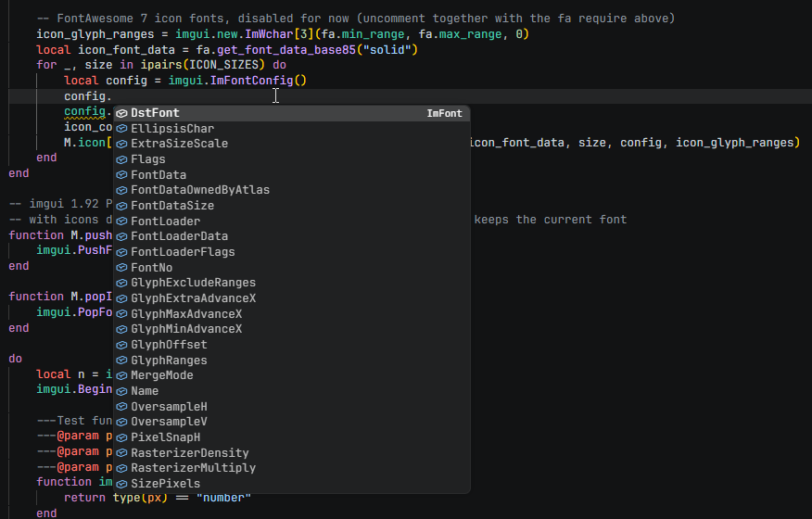Select the RasterizerMultiply suggestion

point(292,468)
